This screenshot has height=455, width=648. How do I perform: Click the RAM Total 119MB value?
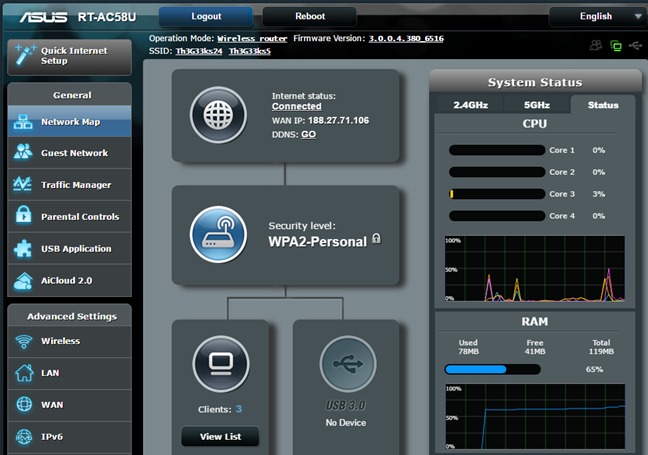click(x=601, y=351)
